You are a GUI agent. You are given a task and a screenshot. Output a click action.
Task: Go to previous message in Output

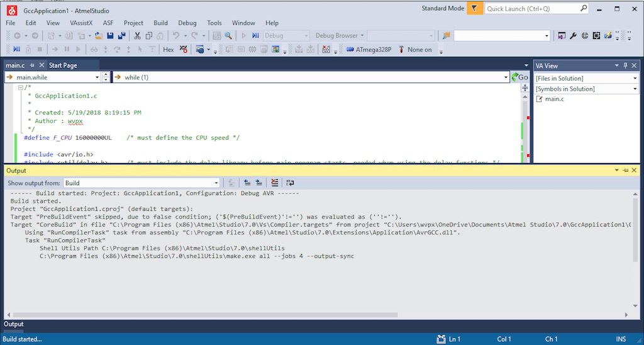point(247,183)
